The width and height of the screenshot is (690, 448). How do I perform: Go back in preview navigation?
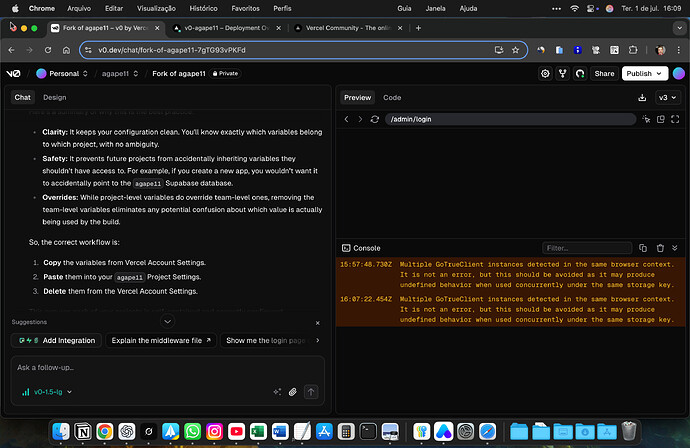point(346,119)
